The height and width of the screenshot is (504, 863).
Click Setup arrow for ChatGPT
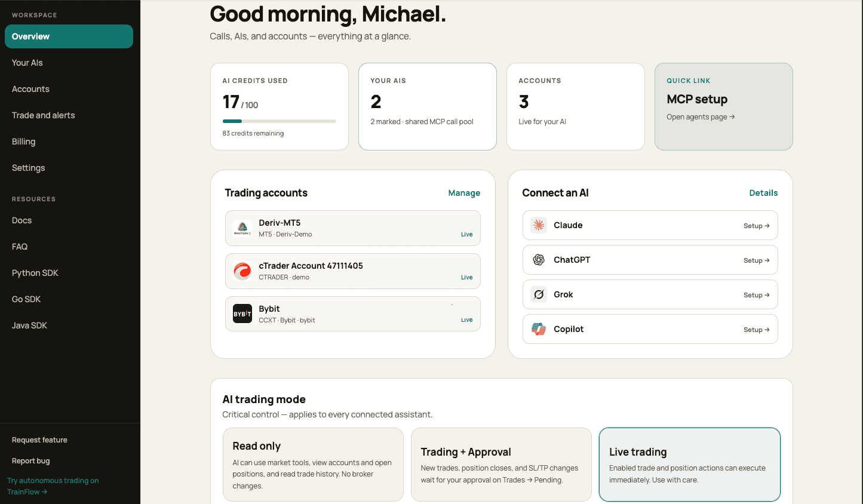click(x=757, y=260)
